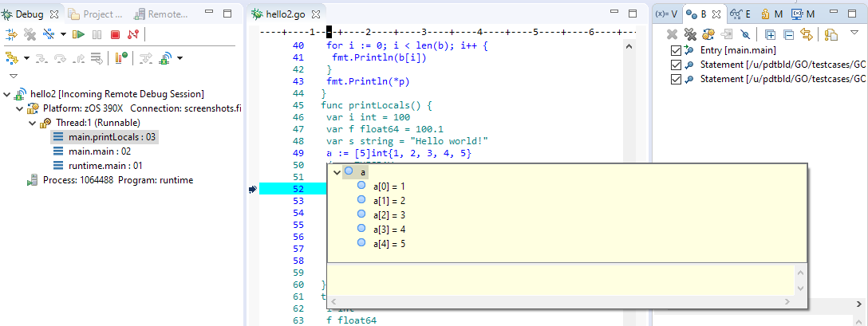The image size is (868, 326).
Task: Click the run-to-line arrow lines icon
Action: tap(97, 57)
